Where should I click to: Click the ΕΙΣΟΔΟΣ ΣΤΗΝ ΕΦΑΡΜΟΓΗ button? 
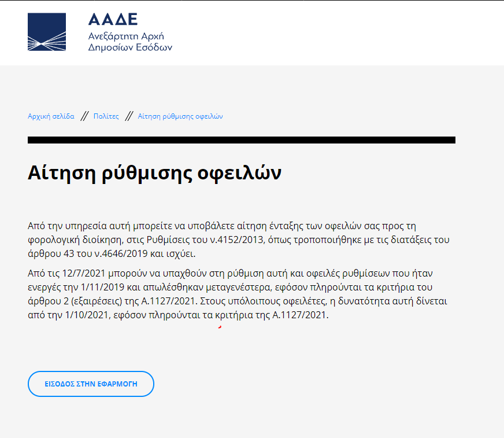[91, 384]
